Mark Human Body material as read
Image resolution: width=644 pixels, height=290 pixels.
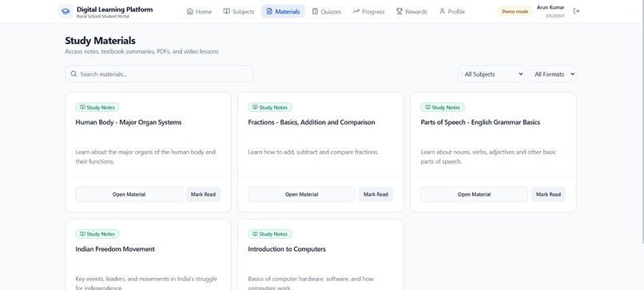[203, 194]
